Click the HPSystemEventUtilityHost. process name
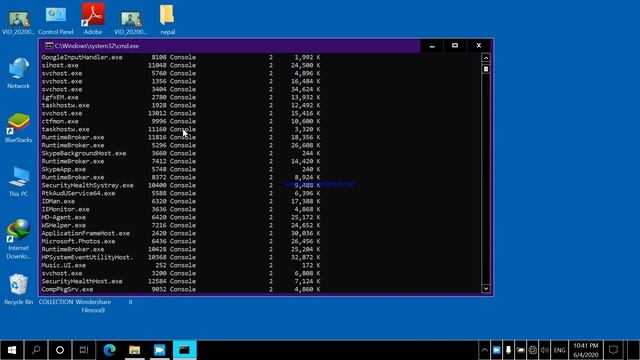This screenshot has width=640, height=360. tap(87, 257)
